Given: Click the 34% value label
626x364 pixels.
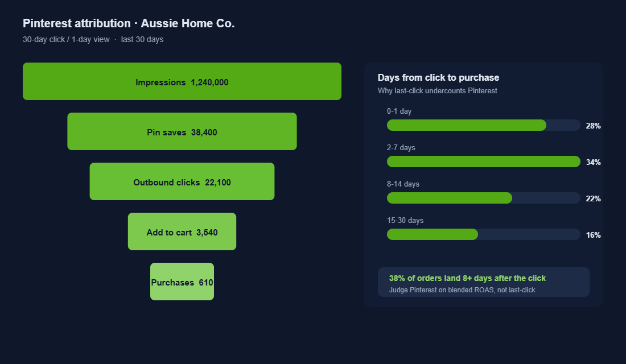Looking at the screenshot, I should click(593, 162).
